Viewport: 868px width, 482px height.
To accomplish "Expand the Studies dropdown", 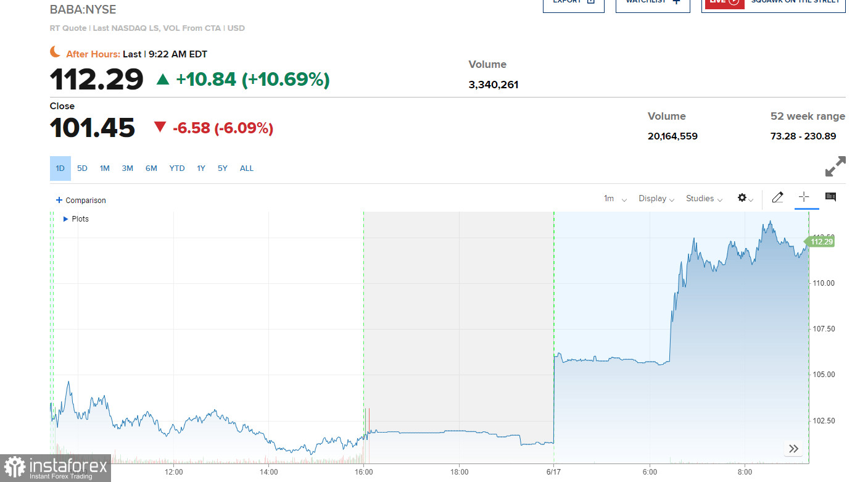I will (x=704, y=199).
